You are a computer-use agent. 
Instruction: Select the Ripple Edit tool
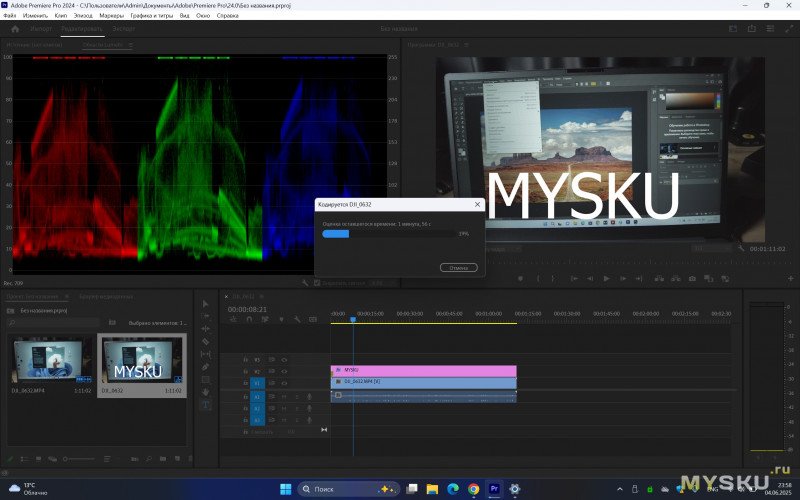click(x=206, y=329)
